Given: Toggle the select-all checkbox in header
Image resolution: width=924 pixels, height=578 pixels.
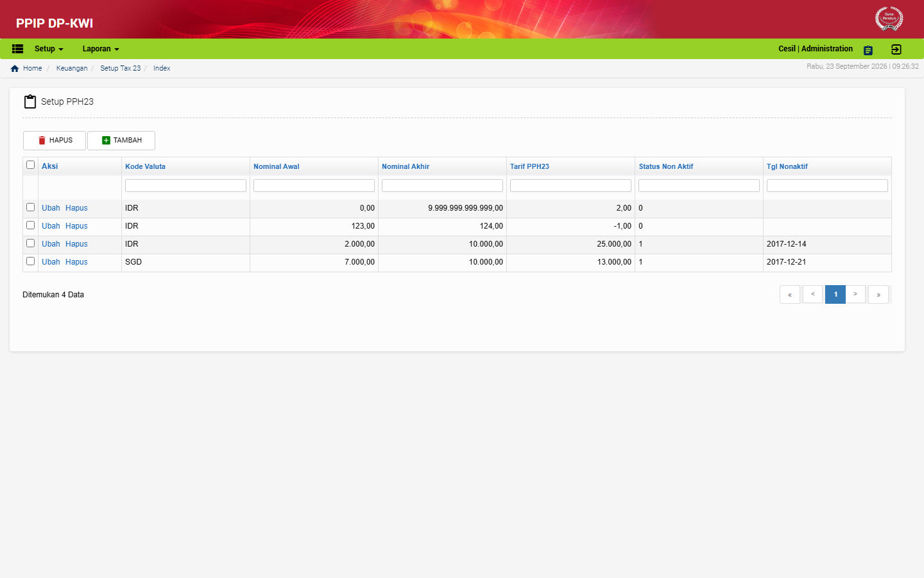Looking at the screenshot, I should coord(30,165).
